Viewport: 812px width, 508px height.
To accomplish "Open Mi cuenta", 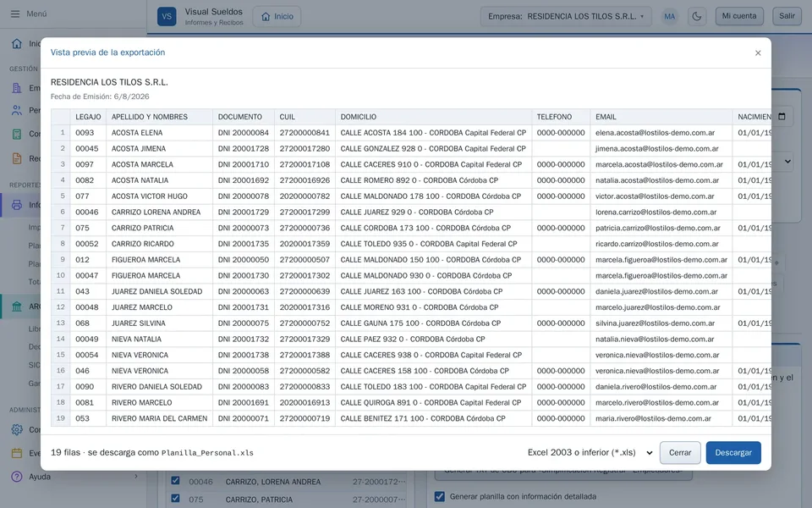I will [x=739, y=15].
